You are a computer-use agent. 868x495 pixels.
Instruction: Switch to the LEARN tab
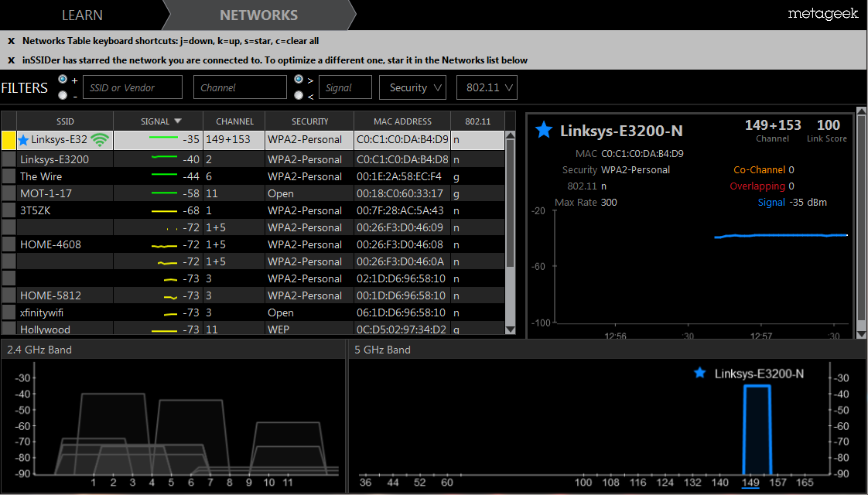click(82, 15)
